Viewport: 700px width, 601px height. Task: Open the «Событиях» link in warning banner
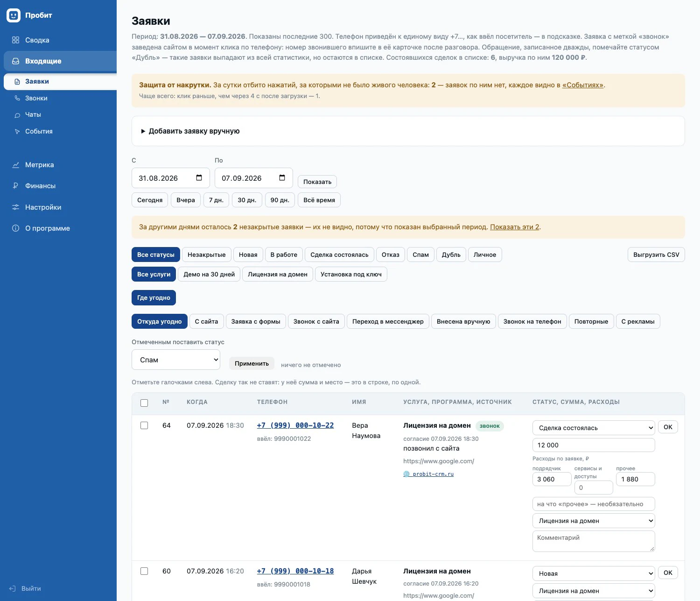(583, 85)
